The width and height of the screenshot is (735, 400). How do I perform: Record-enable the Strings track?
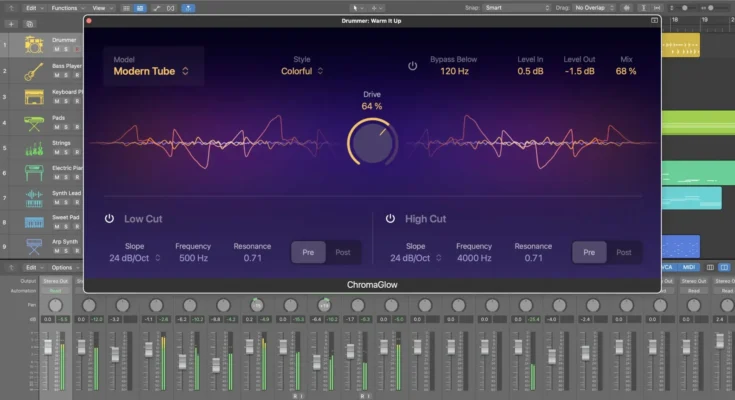[x=77, y=152]
